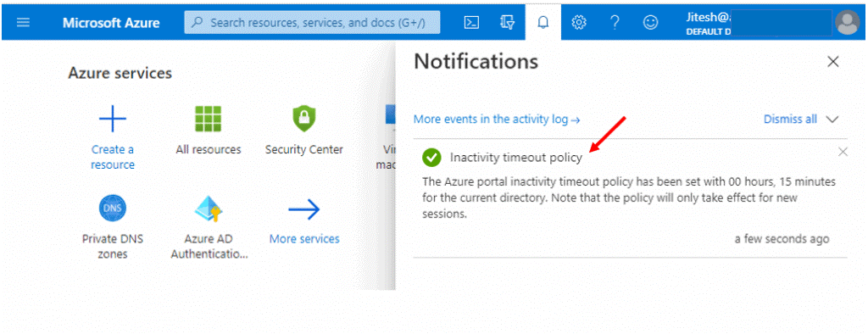The image size is (868, 334).
Task: Open the Help question mark icon
Action: click(615, 23)
